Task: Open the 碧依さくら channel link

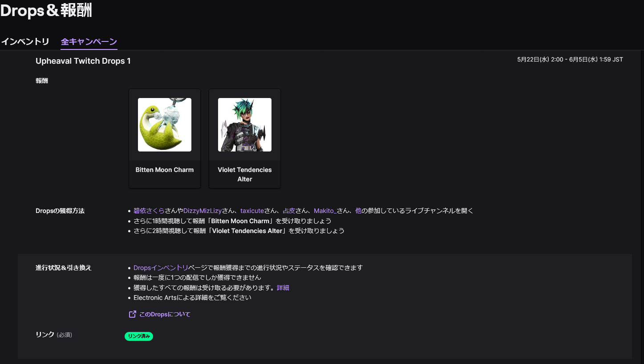Action: pos(149,211)
